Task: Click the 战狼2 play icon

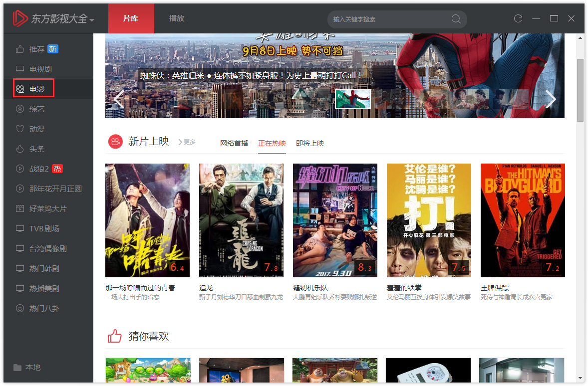Action: [x=20, y=169]
